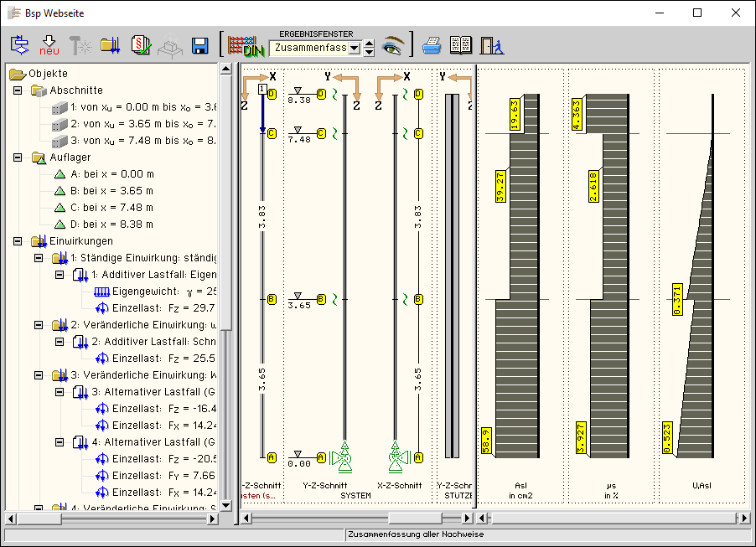Click the Ergebnisfenster spinner up arrow
The height and width of the screenshot is (547, 756).
coord(369,43)
